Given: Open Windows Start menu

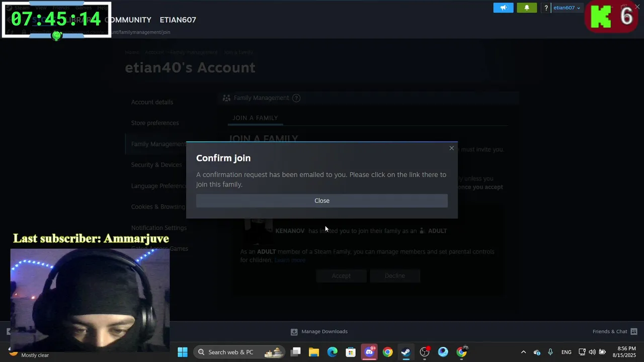Looking at the screenshot, I should tap(183, 352).
